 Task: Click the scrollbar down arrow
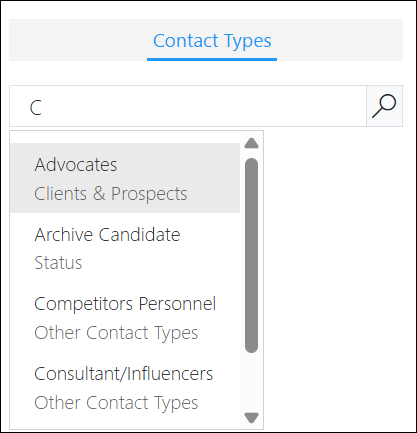pyautogui.click(x=251, y=418)
